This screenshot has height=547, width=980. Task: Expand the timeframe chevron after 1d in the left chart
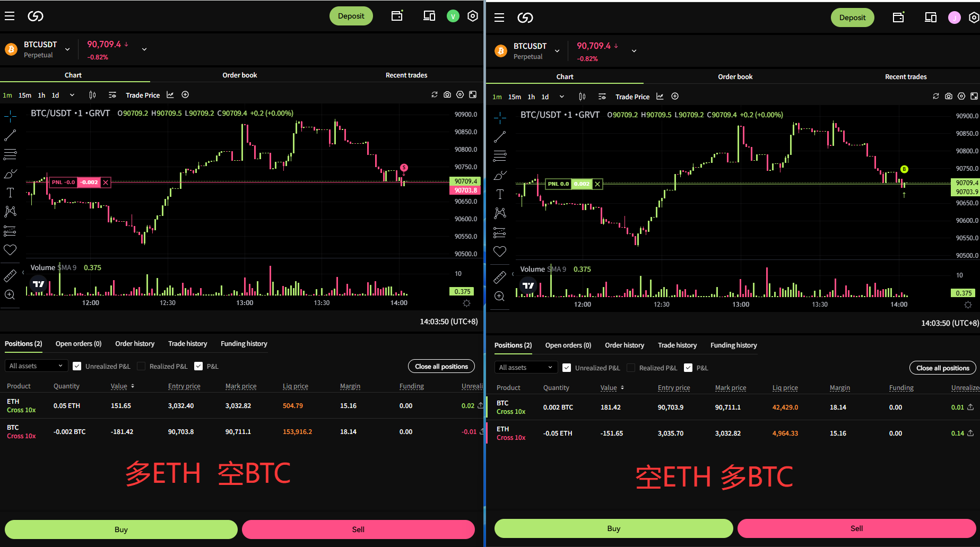tap(72, 95)
